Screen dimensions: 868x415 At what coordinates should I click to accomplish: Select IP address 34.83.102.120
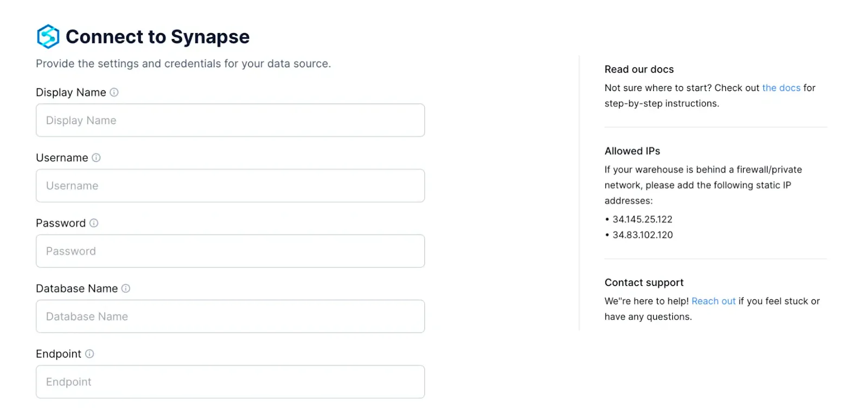643,235
